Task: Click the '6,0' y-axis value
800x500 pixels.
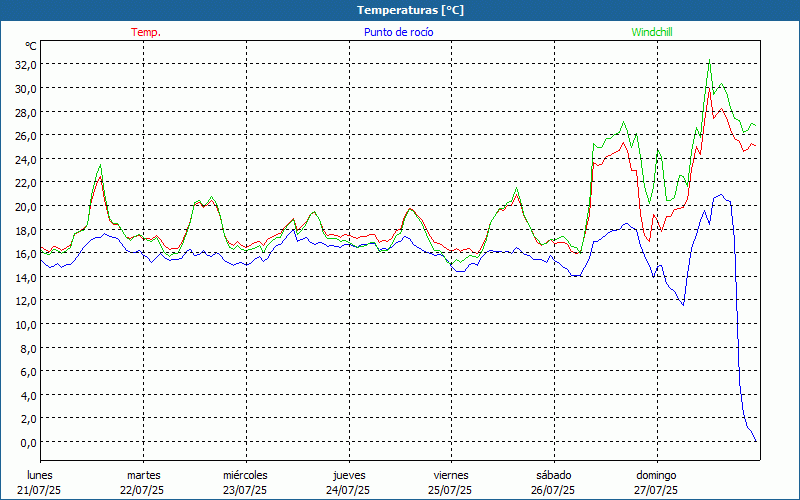Action: (x=28, y=372)
